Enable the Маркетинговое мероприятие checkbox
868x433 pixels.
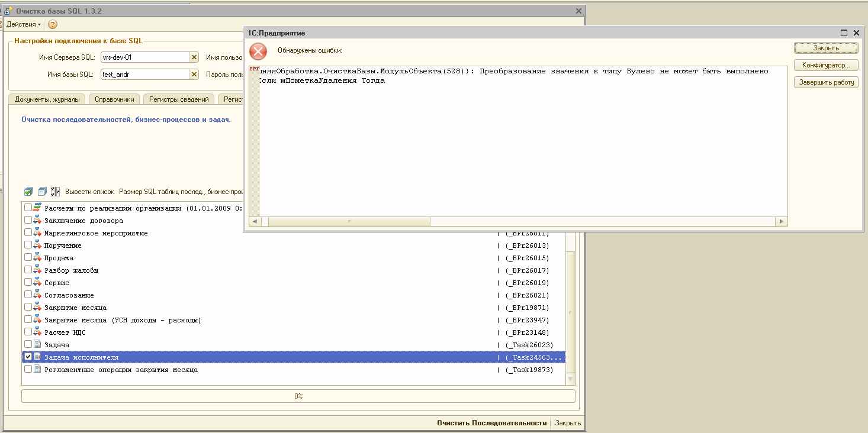[x=28, y=232]
